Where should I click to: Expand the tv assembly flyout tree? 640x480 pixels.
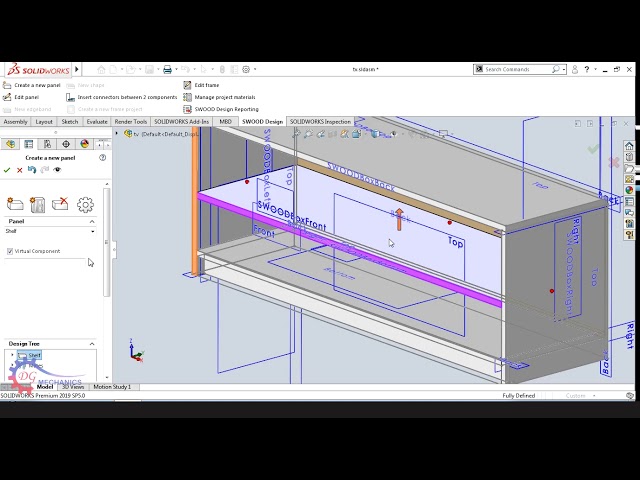click(117, 133)
